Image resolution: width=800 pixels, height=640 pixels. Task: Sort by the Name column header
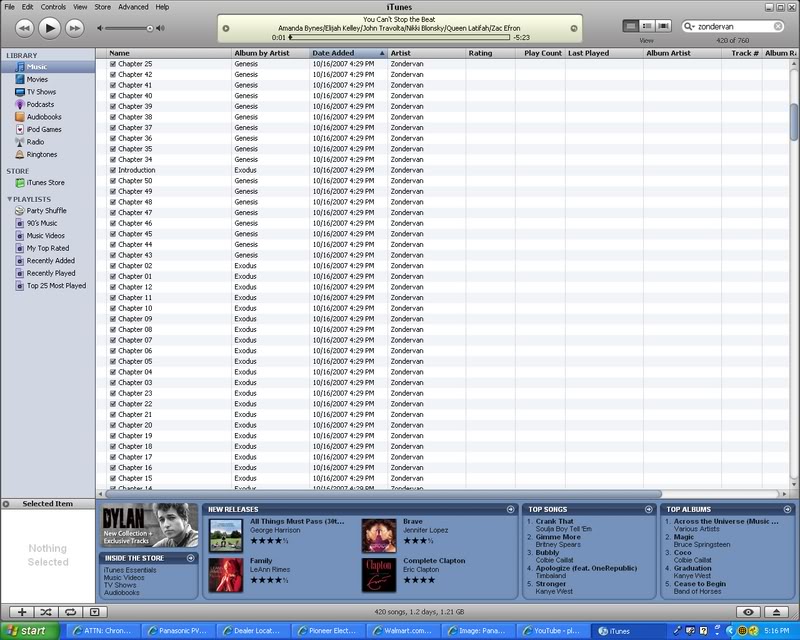click(169, 53)
